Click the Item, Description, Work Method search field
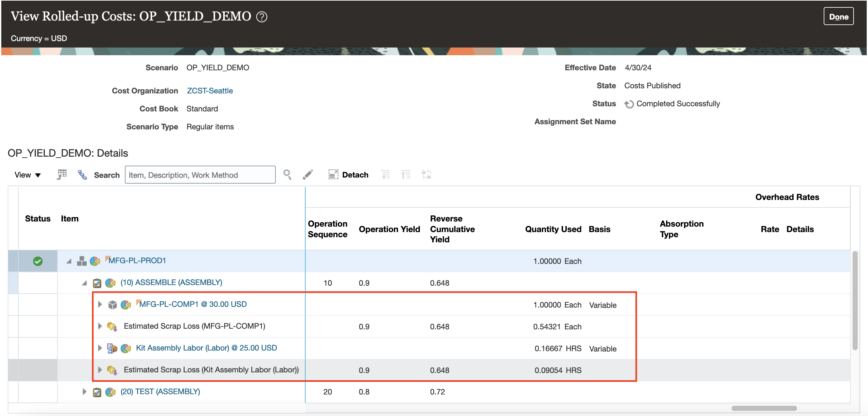 click(x=200, y=175)
